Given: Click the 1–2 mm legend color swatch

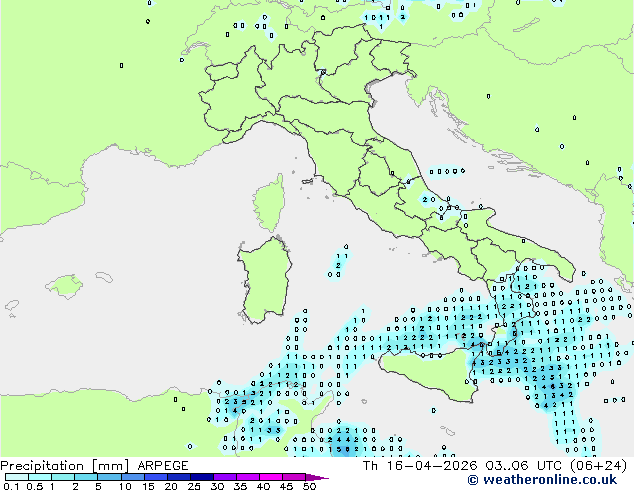Looking at the screenshot, I should pos(63,477).
